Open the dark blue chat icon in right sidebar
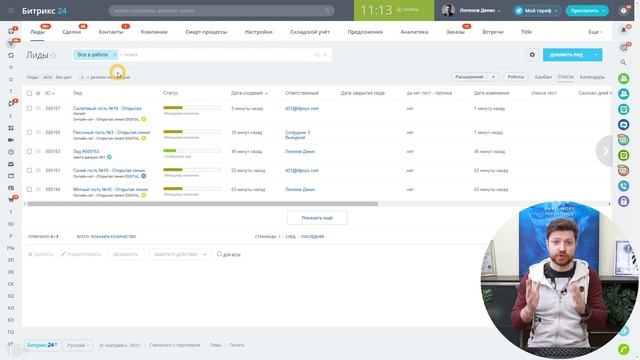The height and width of the screenshot is (360, 640). 623,124
